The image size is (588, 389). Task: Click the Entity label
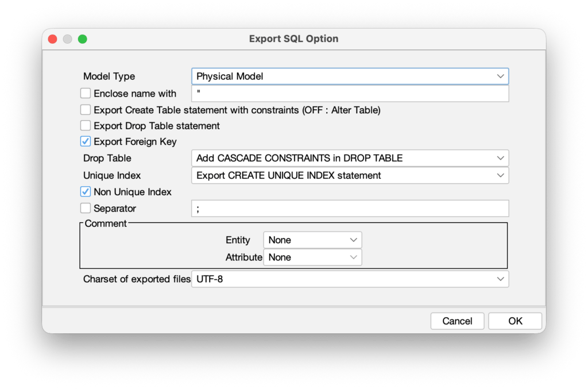point(238,240)
